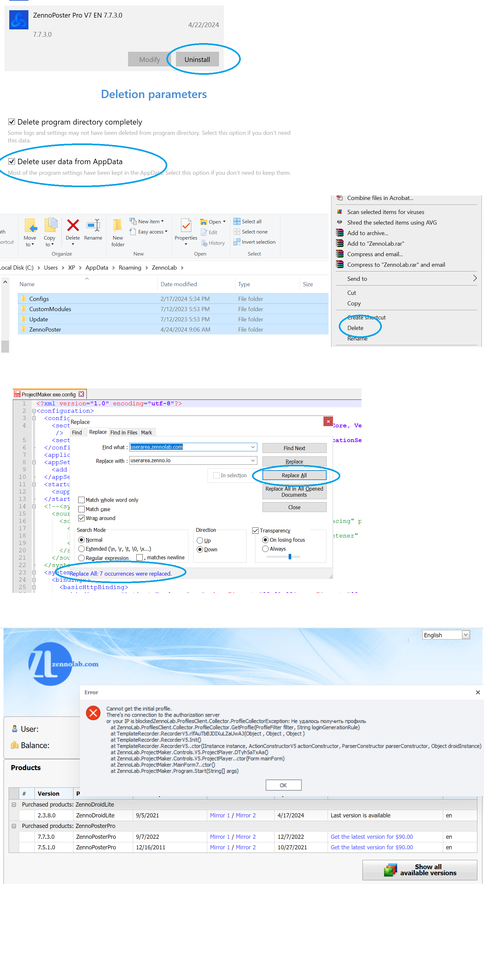The width and height of the screenshot is (493, 980).
Task: Click the AVG shred items icon
Action: click(x=340, y=223)
